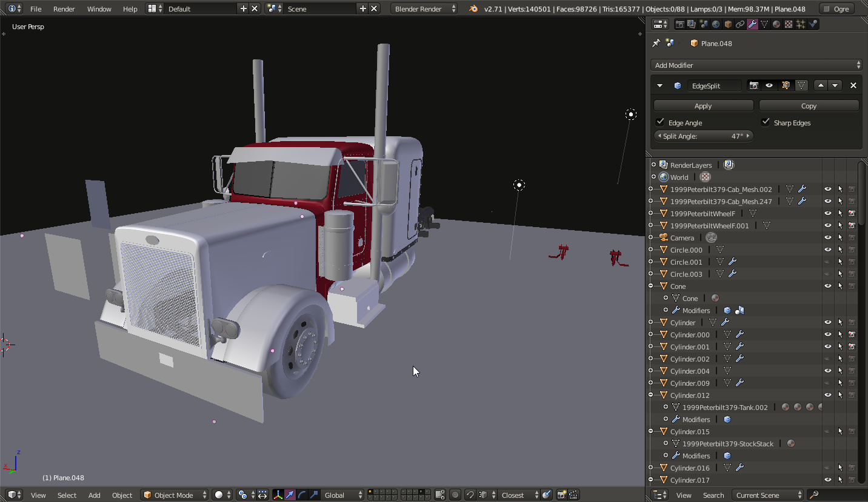Collapse the Cylinder.012 outliner entry

pyautogui.click(x=651, y=395)
